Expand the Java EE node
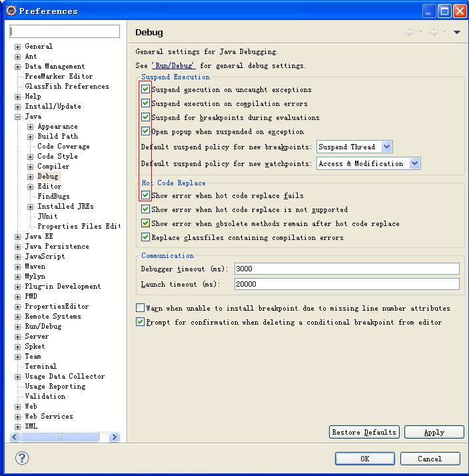Viewport: 469px width, 476px height. [x=17, y=237]
